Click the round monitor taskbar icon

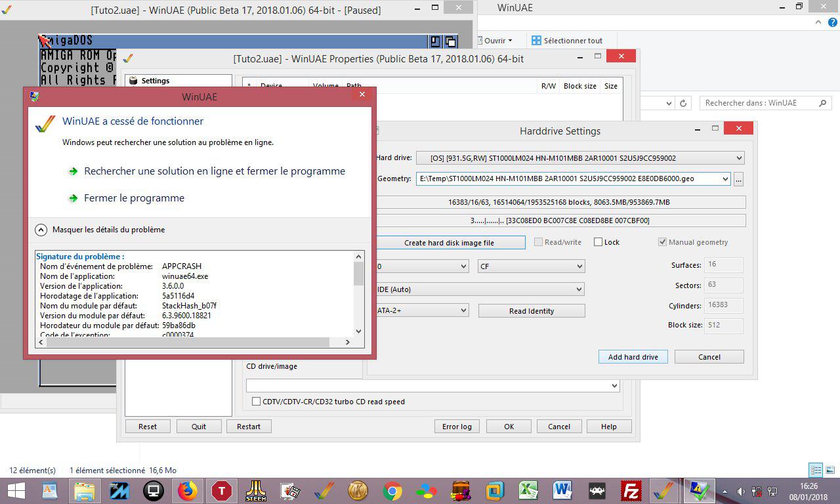[x=154, y=490]
